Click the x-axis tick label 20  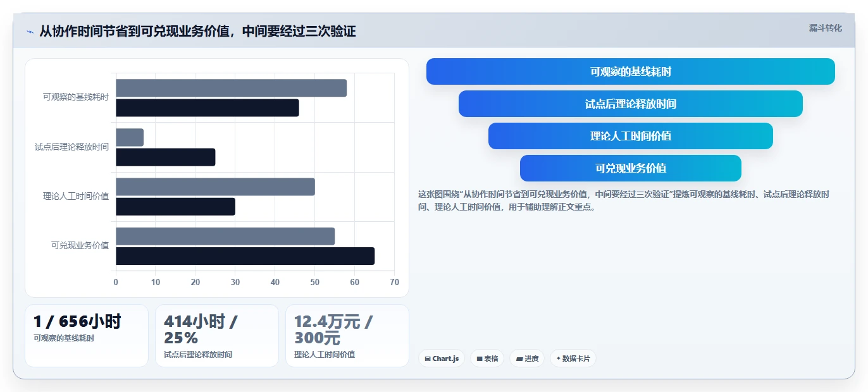[195, 283]
